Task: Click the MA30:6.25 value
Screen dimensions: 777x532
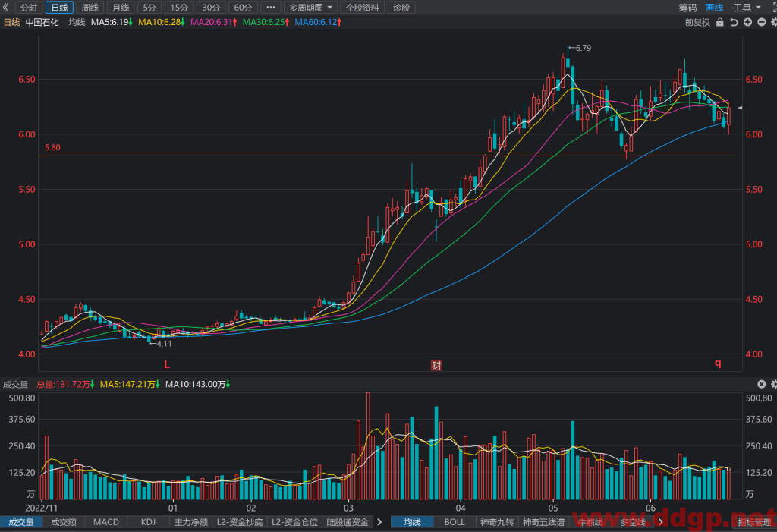Action: click(266, 22)
